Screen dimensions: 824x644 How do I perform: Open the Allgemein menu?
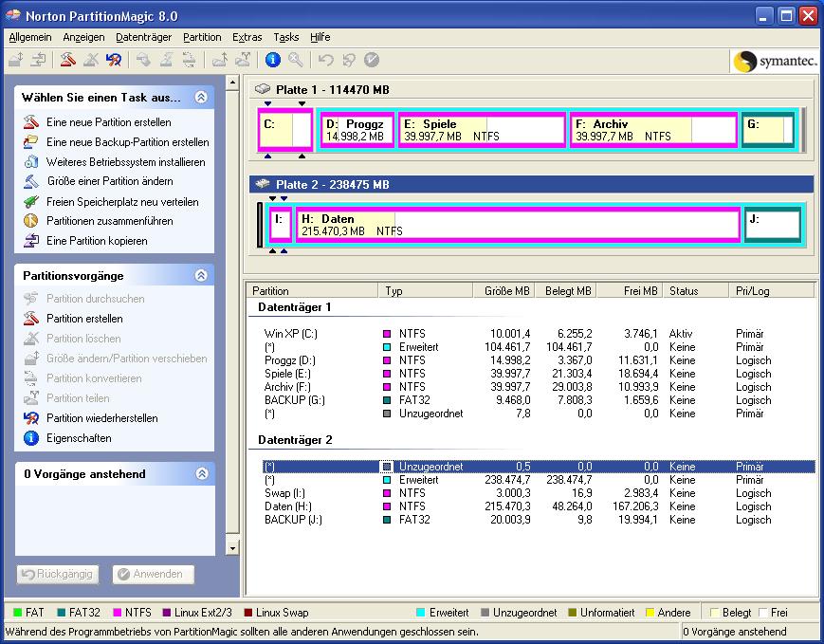[30, 37]
